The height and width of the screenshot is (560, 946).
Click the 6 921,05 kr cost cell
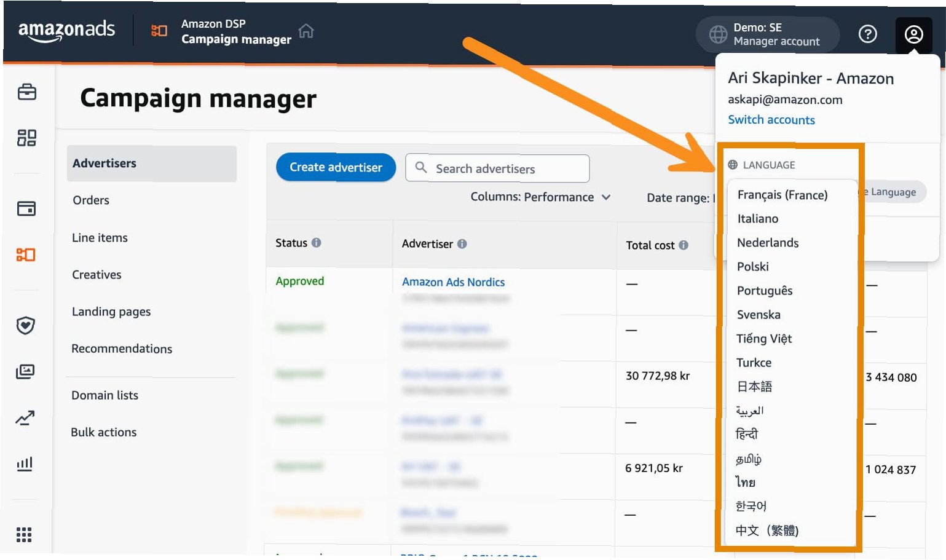pos(654,468)
